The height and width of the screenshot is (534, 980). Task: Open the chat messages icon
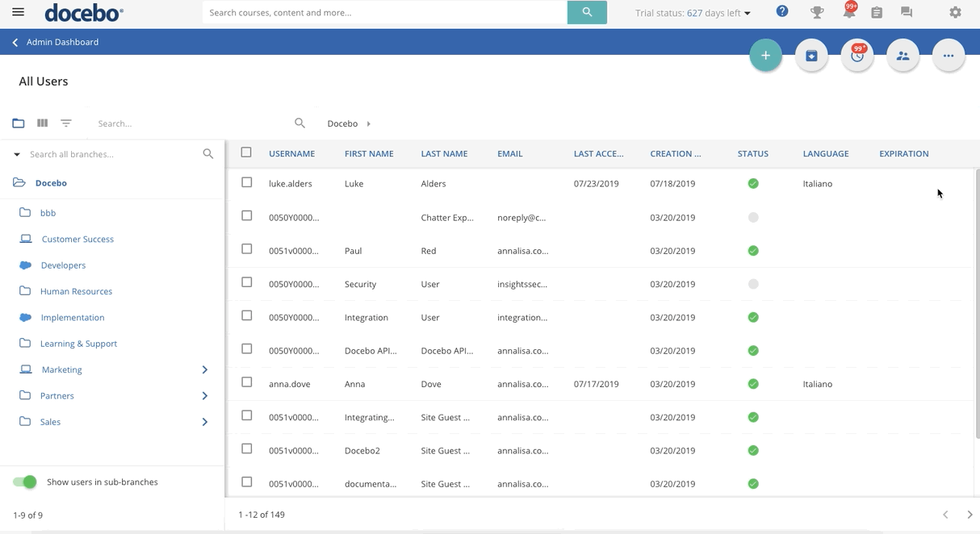pos(907,12)
